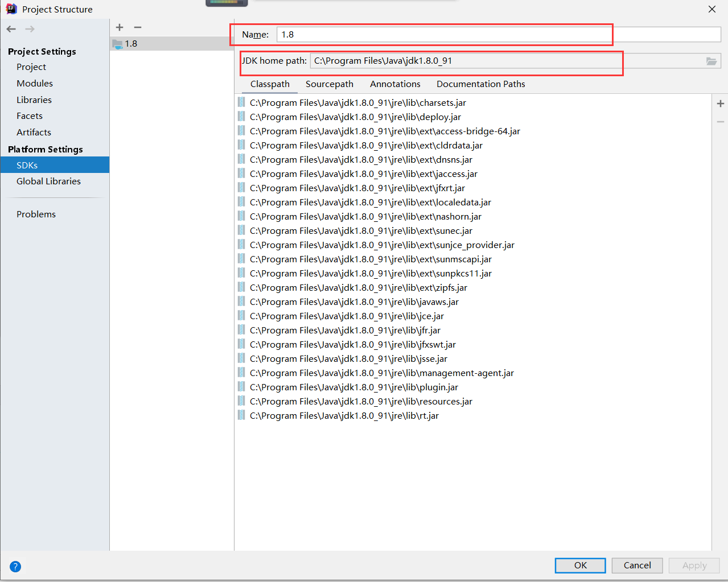Viewport: 728px width, 582px height.
Task: Click jar icon beside nashorn.jar
Action: (x=241, y=216)
